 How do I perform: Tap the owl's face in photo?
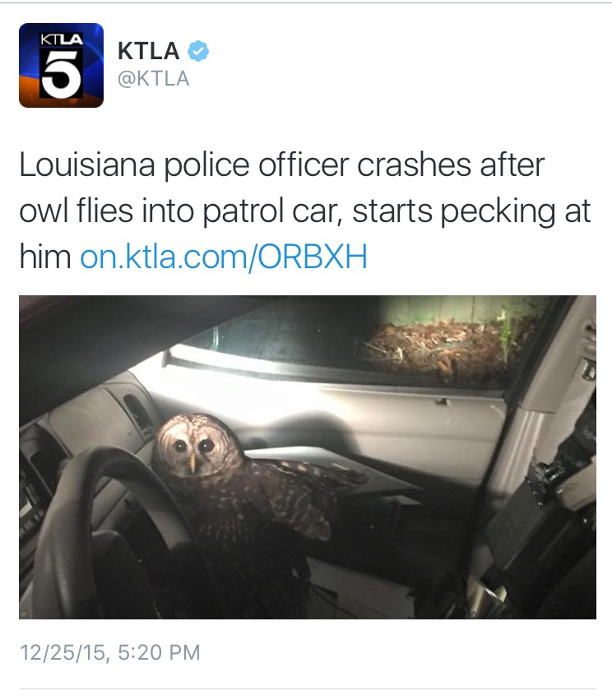click(192, 447)
